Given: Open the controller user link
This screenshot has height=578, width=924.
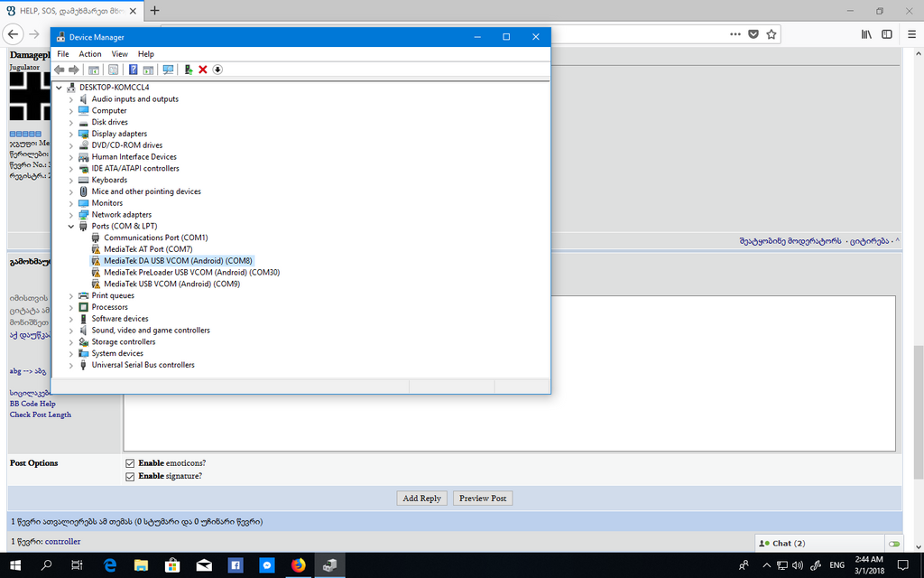Looking at the screenshot, I should point(62,542).
